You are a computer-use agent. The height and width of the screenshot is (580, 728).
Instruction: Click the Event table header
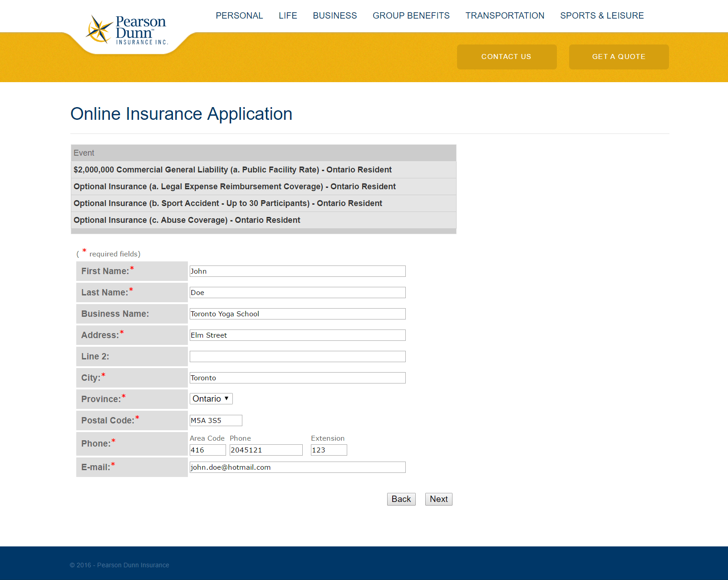tap(264, 153)
